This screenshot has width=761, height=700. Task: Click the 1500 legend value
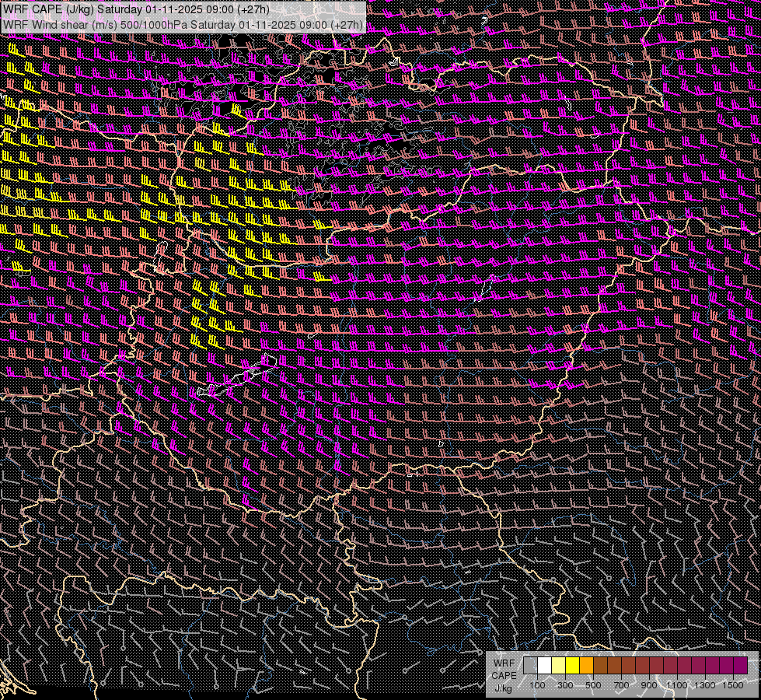733,685
